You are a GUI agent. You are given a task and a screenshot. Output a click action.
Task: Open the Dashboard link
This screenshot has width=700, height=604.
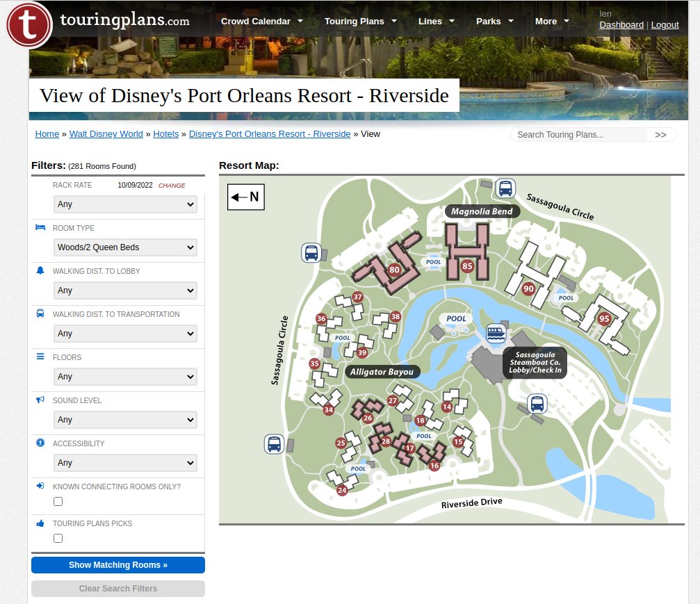[x=621, y=25]
